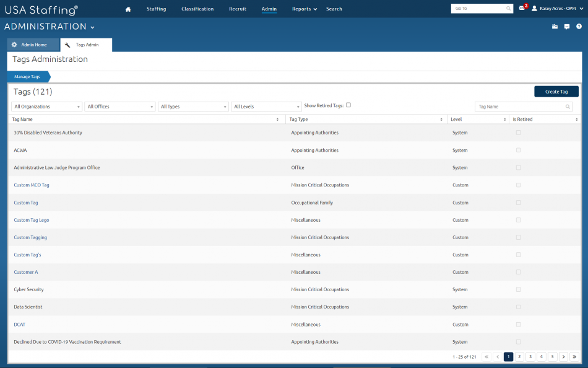
Task: Open the All Organizations dropdown
Action: click(47, 107)
